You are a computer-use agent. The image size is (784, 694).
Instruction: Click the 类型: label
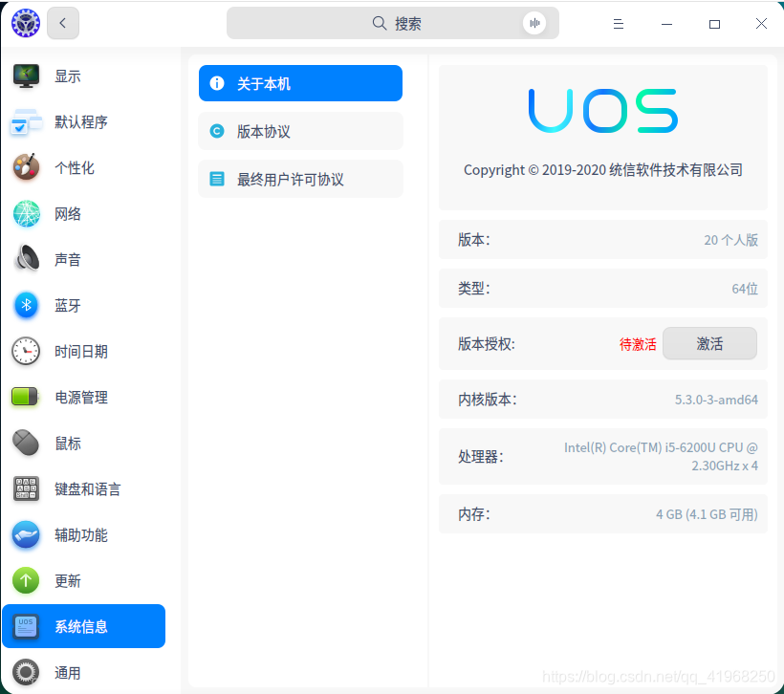[474, 289]
